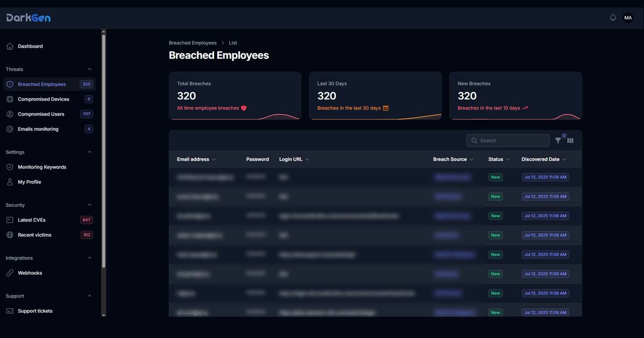Open the MA user avatar menu
The width and height of the screenshot is (644, 338).
coord(628,18)
